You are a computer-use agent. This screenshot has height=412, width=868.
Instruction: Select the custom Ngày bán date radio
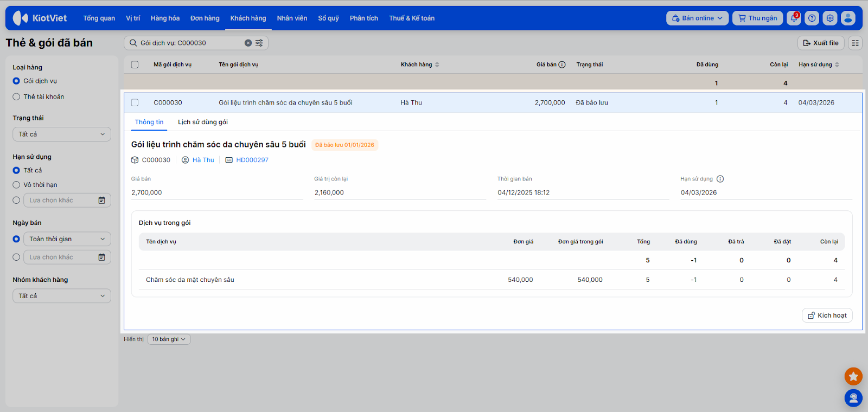16,257
